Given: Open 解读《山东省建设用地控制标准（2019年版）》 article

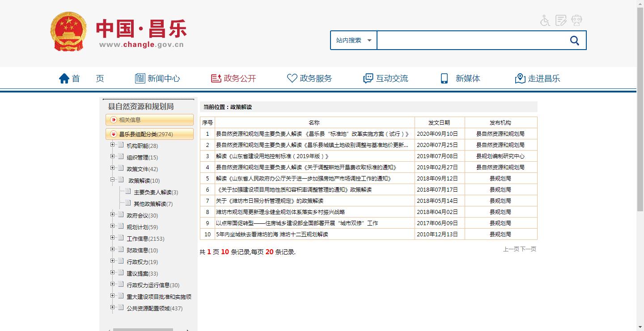Looking at the screenshot, I should pyautogui.click(x=272, y=156).
